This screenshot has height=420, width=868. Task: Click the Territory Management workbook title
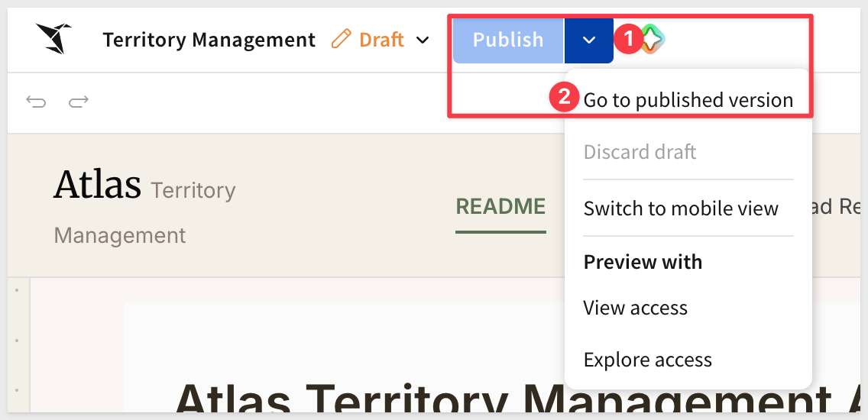pos(209,40)
